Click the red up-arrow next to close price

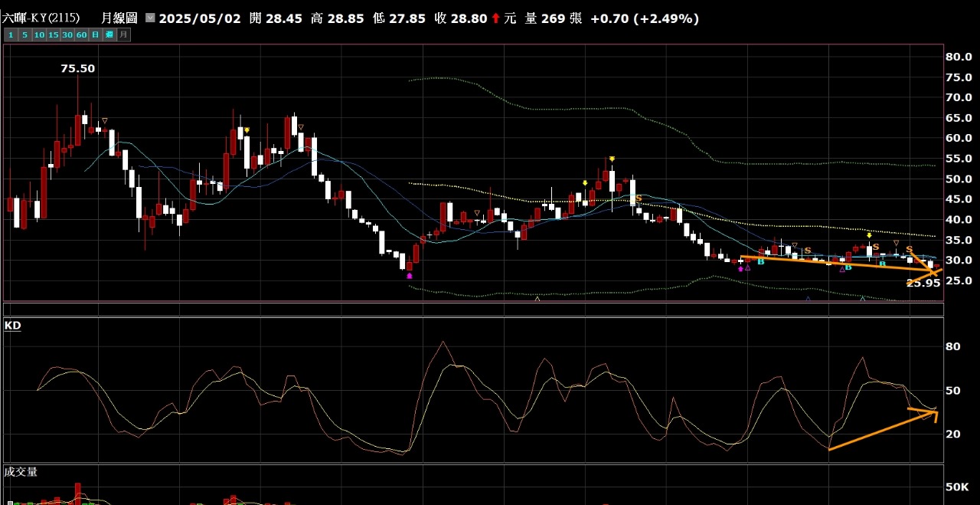(496, 18)
